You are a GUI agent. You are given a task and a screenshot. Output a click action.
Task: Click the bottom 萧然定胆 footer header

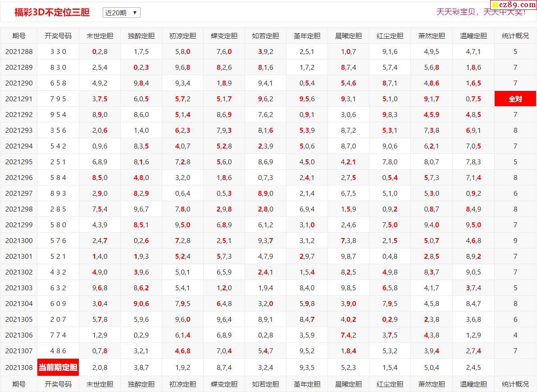[x=431, y=384]
